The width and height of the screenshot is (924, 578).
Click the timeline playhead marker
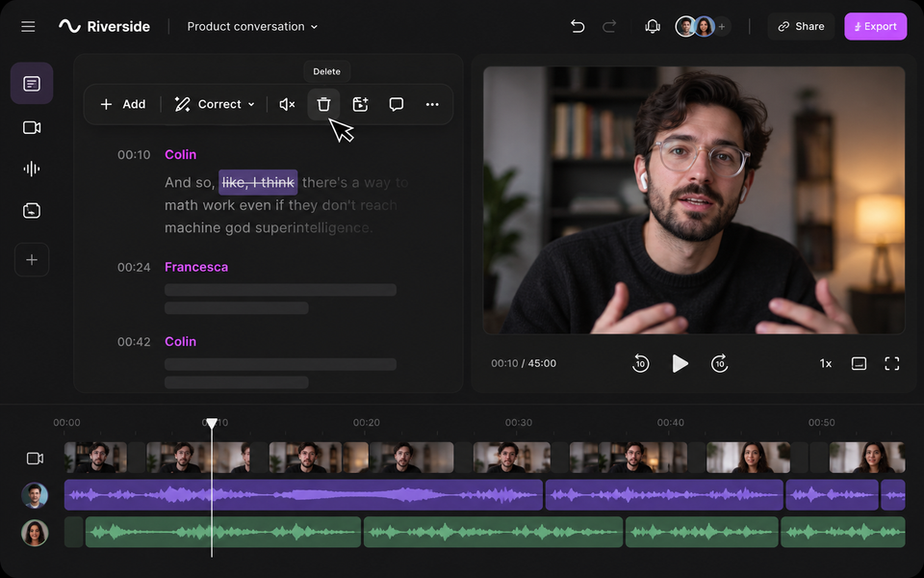coord(212,423)
